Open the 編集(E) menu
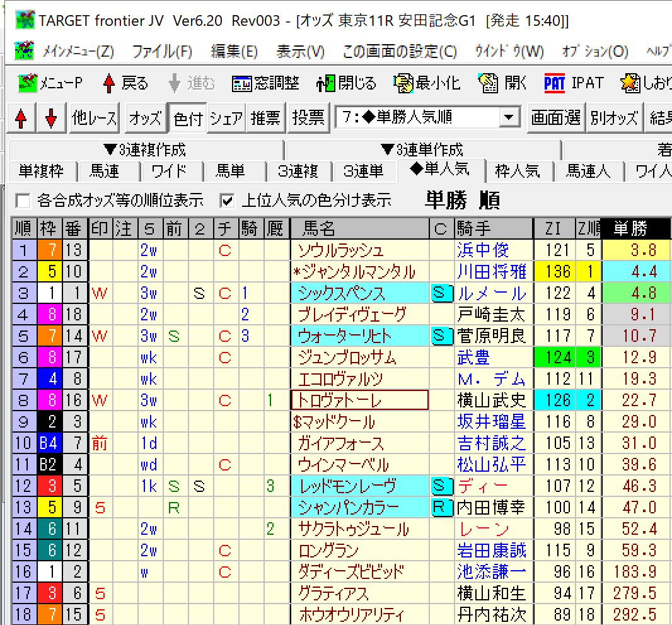This screenshot has height=625, width=672. point(235,52)
